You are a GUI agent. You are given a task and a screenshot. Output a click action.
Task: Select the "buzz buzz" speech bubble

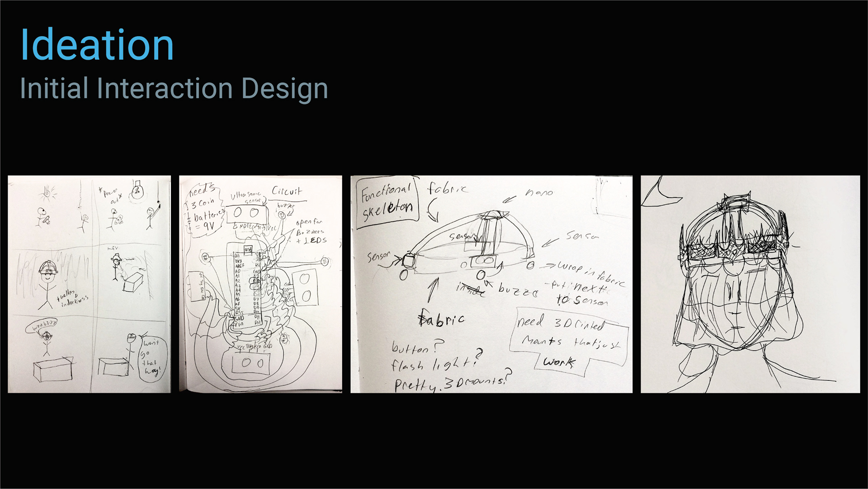(x=41, y=325)
